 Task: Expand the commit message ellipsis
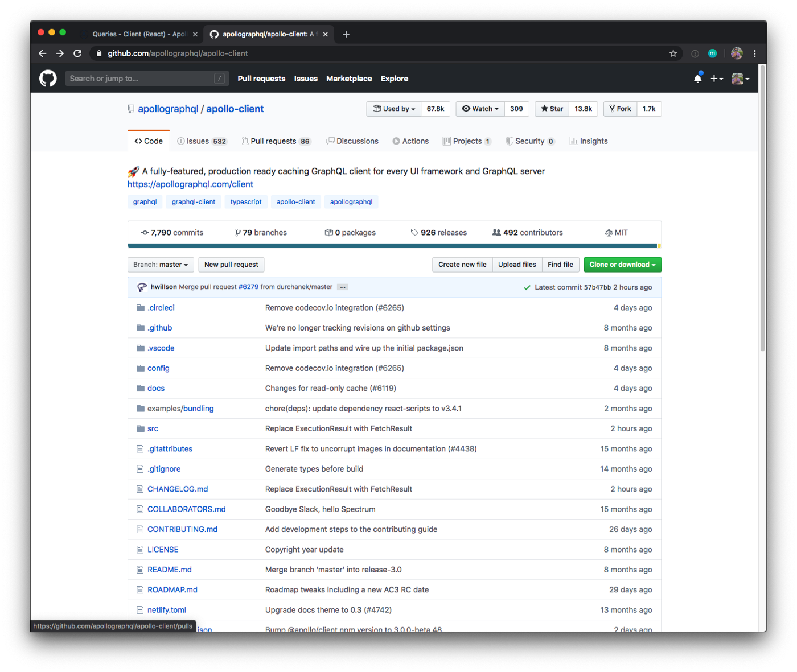[x=343, y=287]
